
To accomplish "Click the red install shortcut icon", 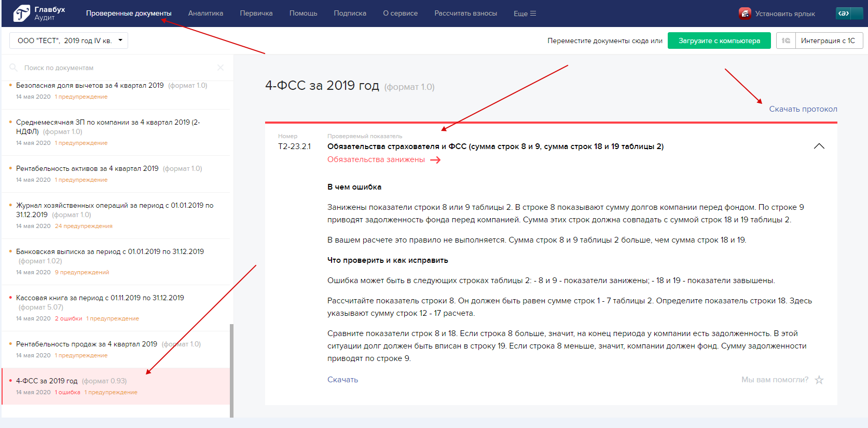I will click(745, 14).
